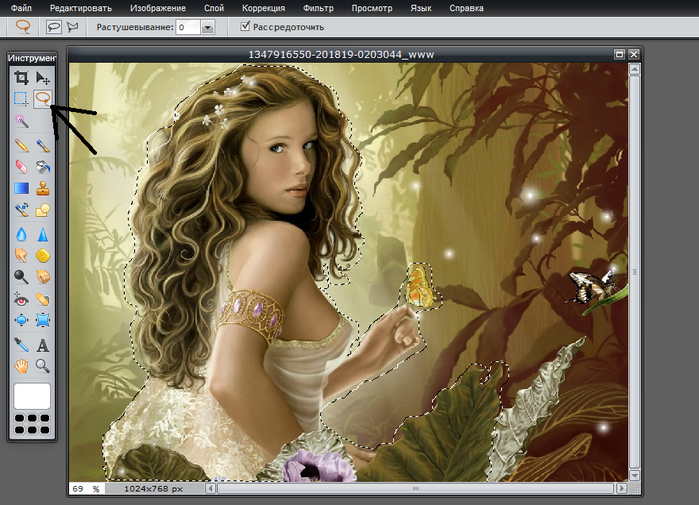Select the Paint Bucket tool
This screenshot has width=699, height=505.
43,167
